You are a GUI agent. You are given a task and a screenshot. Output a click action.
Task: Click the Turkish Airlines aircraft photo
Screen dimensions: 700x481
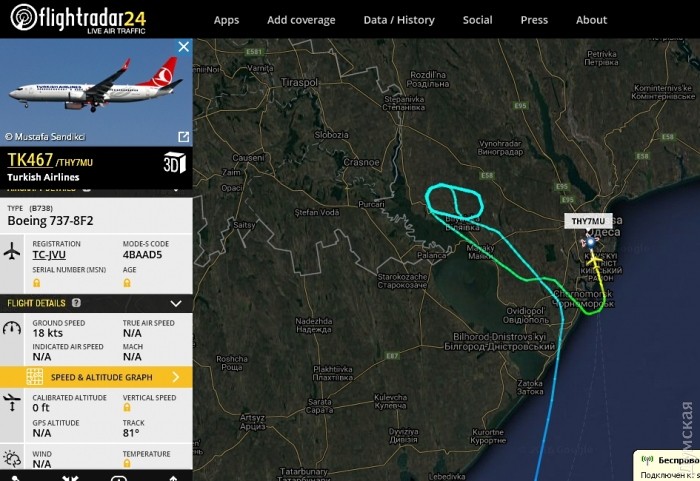[x=96, y=92]
